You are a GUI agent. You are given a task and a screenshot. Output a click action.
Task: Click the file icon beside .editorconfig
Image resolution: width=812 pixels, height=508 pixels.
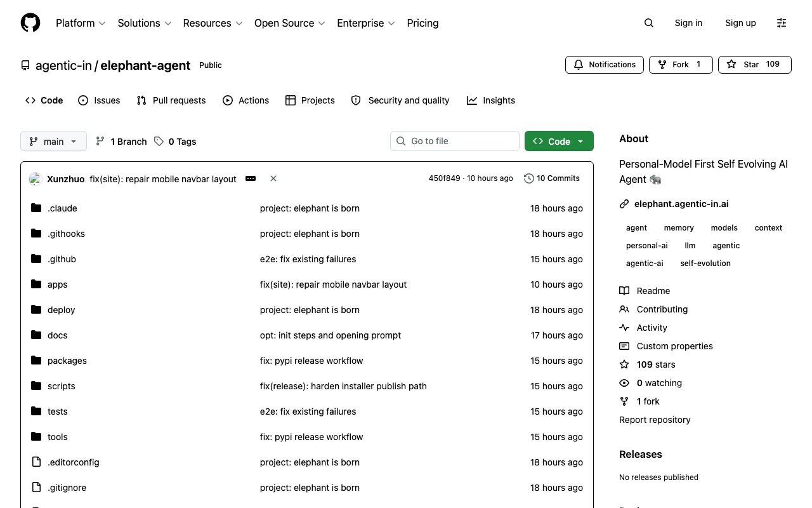pos(36,462)
